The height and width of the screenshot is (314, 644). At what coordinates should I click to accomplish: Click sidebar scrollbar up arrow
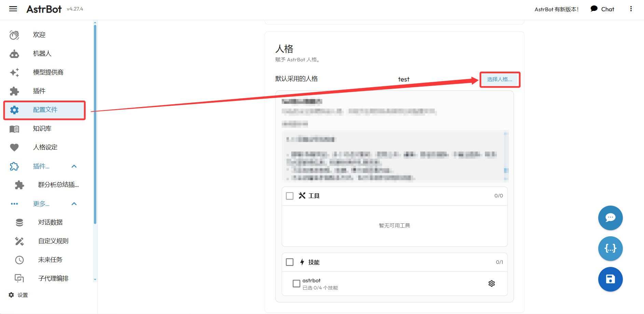coord(95,23)
